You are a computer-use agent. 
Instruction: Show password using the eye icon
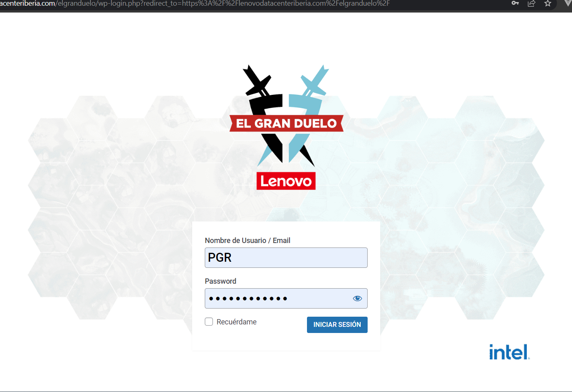point(357,298)
